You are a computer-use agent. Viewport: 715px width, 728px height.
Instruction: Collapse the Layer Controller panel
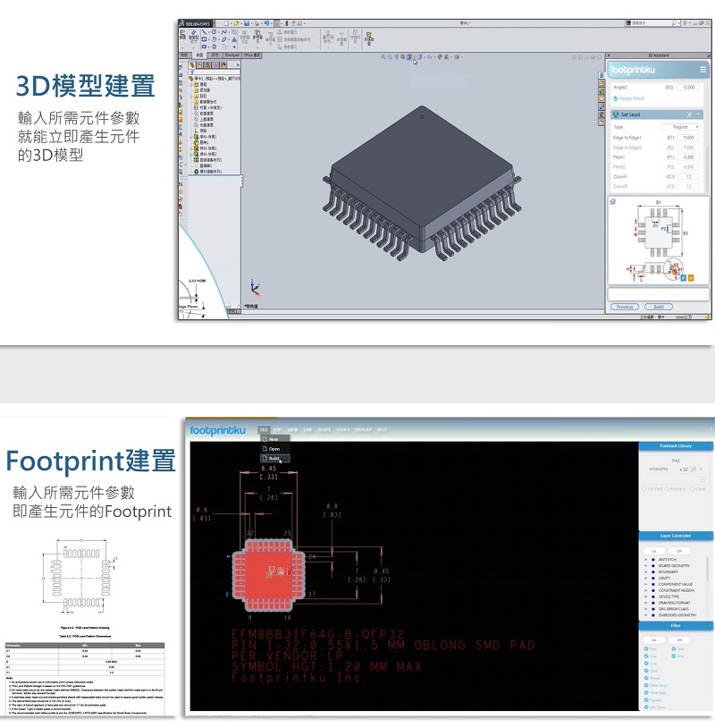point(710,537)
